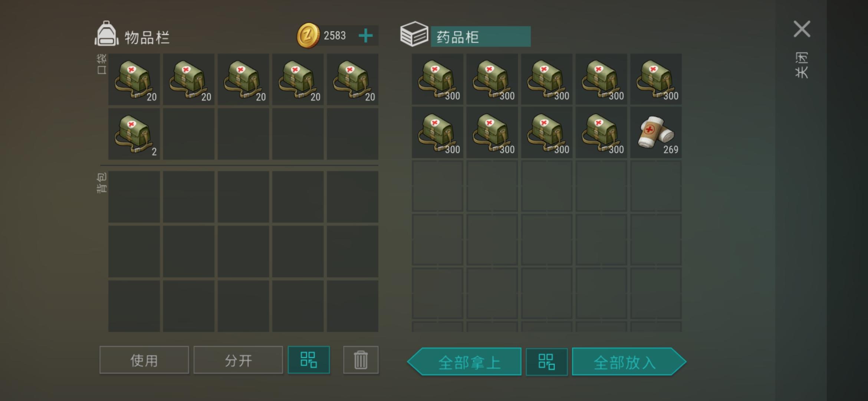Image resolution: width=868 pixels, height=401 pixels.
Task: Click 全部放入 to deposit everything
Action: pyautogui.click(x=629, y=362)
